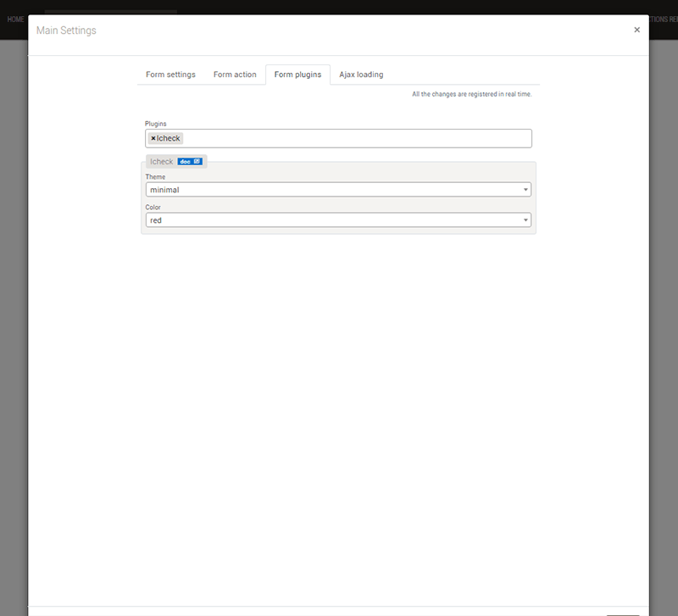Click the Icheck section heading
678x616 pixels.
tap(161, 161)
